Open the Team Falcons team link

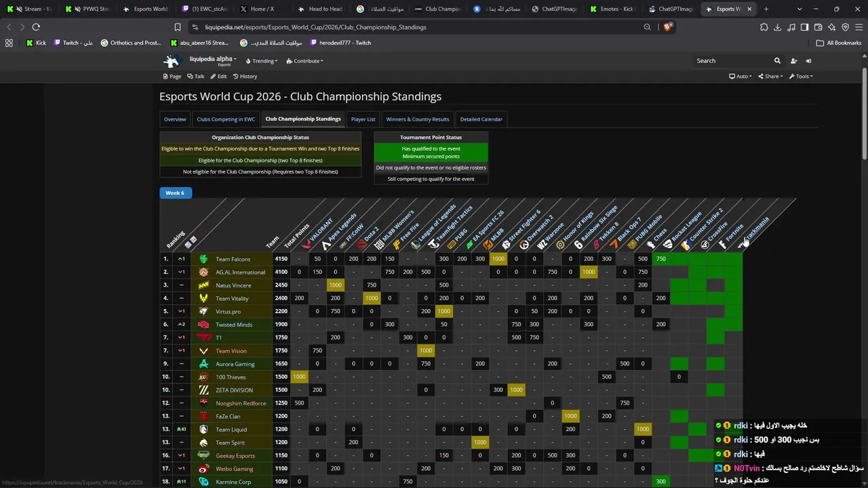233,259
